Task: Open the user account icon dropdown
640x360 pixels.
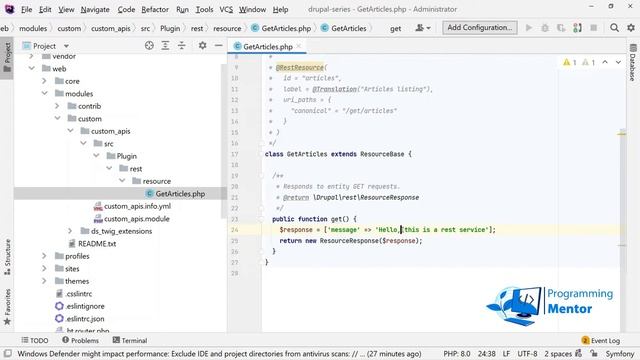Action: [x=422, y=28]
